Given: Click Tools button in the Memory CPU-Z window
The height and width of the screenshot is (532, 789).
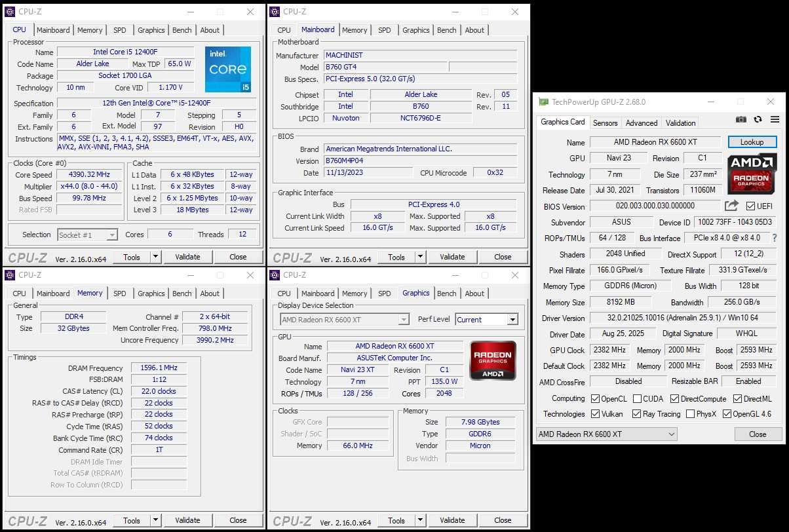Looking at the screenshot, I should (132, 521).
